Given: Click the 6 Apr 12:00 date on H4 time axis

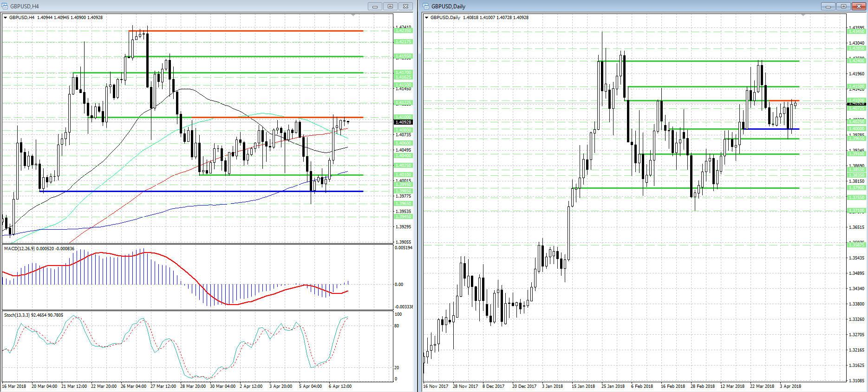Looking at the screenshot, I should (340, 386).
